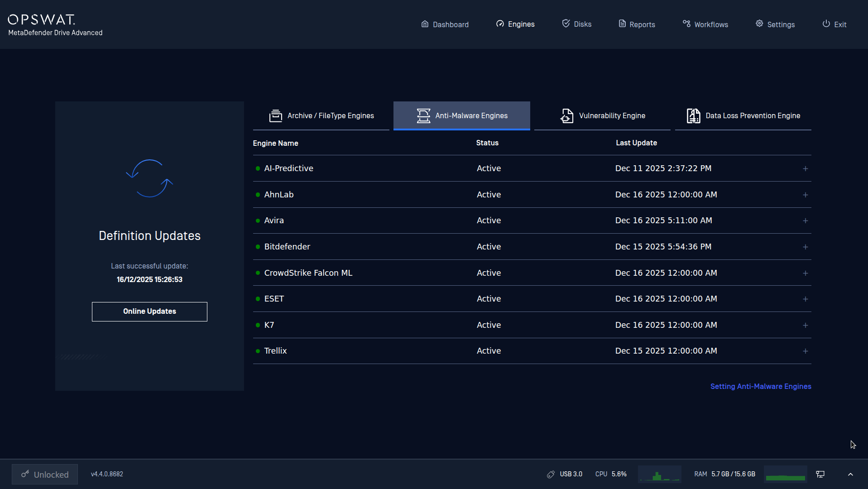Viewport: 868px width, 489px height.
Task: Expand the Trellix engine row
Action: pos(805,351)
